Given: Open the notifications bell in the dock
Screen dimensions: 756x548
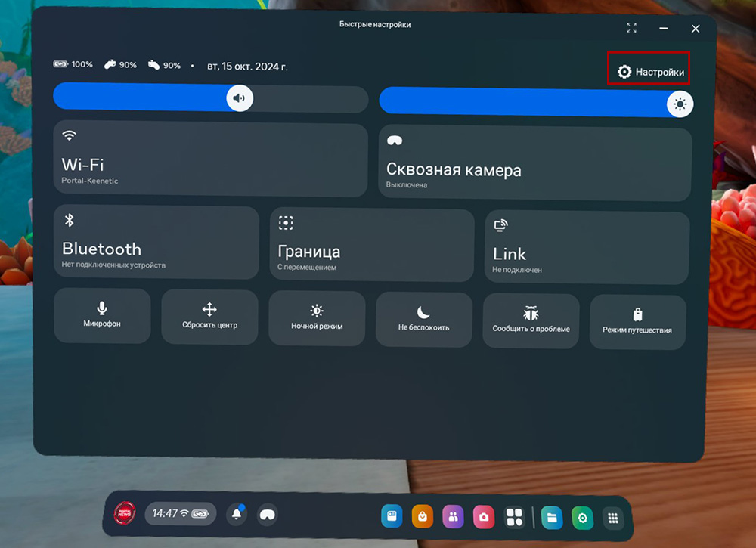Looking at the screenshot, I should (x=237, y=515).
